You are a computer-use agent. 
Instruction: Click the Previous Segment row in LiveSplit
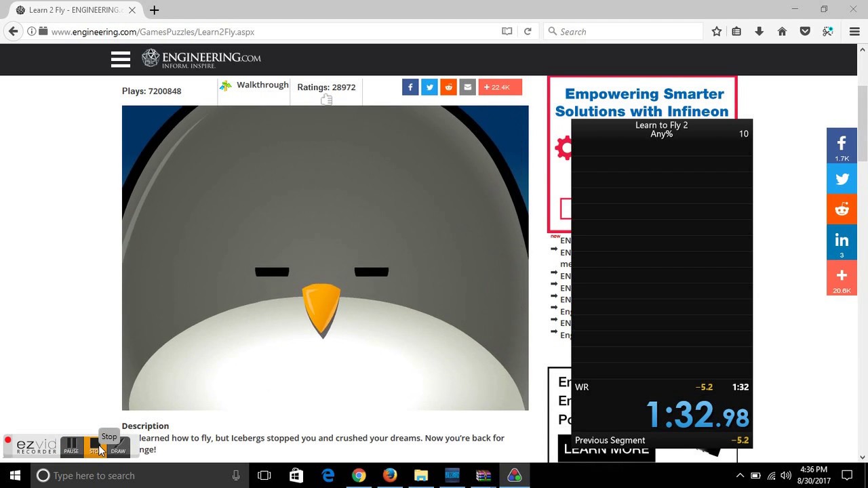click(x=662, y=441)
